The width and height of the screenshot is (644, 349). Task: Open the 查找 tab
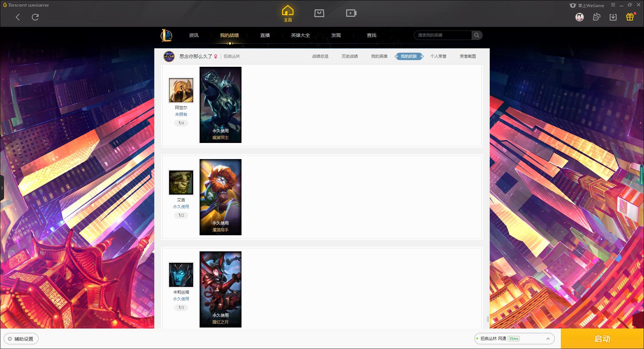point(372,35)
